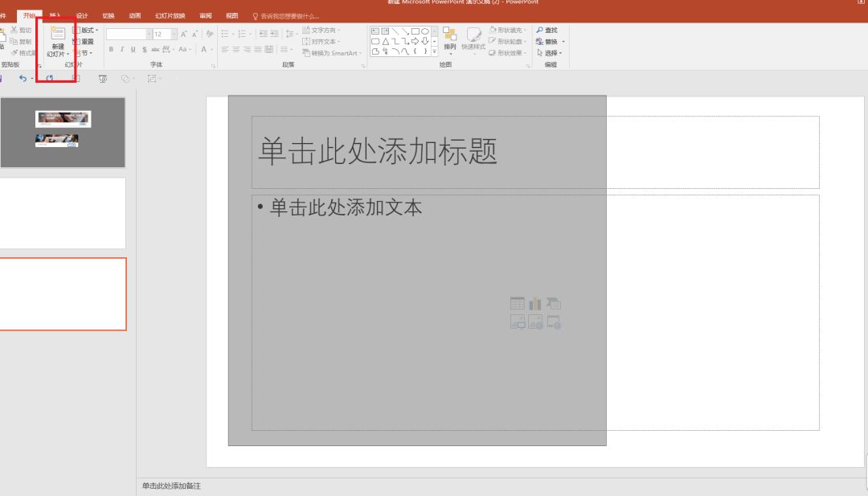Insert a SmartArt graphic via the placeholder icon
This screenshot has width=868, height=496.
point(554,303)
